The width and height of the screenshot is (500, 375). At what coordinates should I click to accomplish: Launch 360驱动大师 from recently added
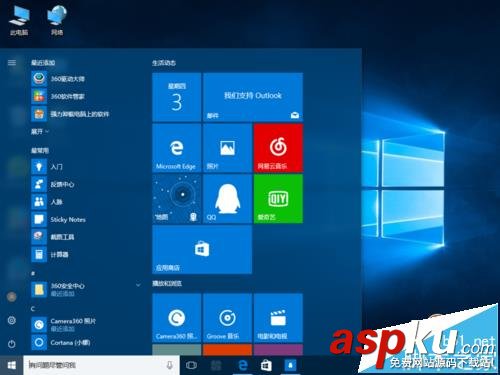click(x=87, y=79)
